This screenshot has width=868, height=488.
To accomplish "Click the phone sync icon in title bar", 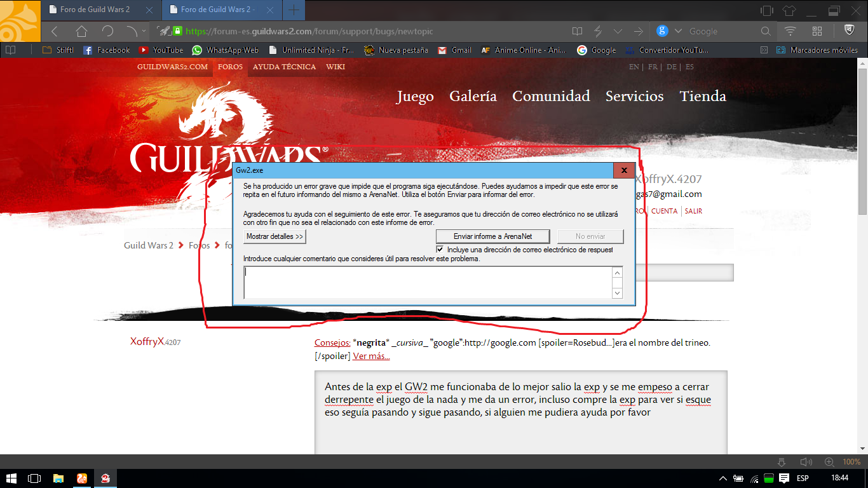I will point(766,10).
